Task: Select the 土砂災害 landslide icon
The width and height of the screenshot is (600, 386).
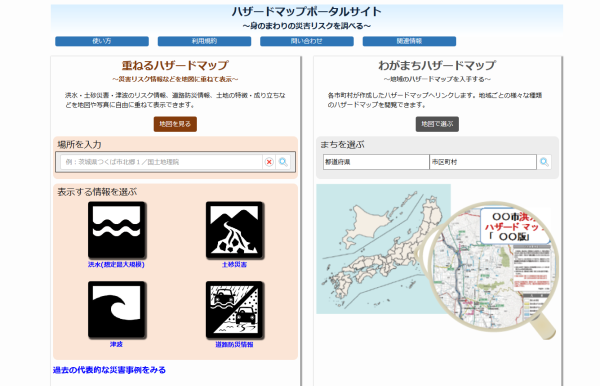Action: pyautogui.click(x=235, y=230)
